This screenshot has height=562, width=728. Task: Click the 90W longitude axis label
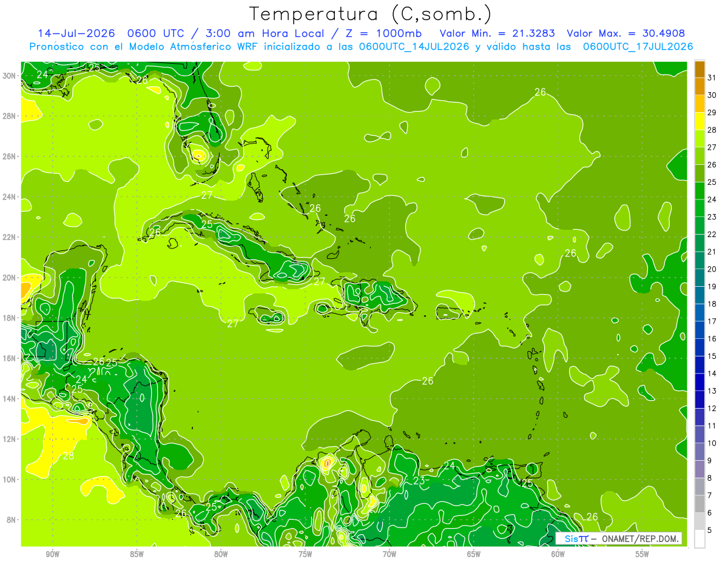pyautogui.click(x=52, y=554)
